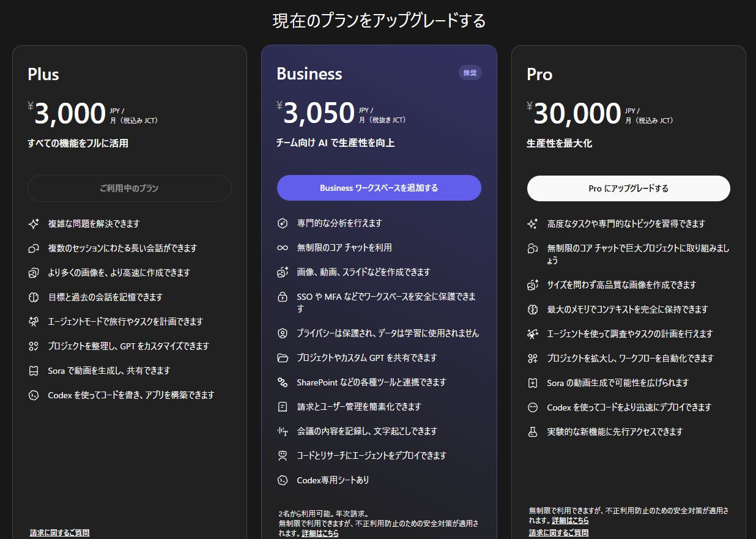Click the Business plan title heading

[309, 73]
